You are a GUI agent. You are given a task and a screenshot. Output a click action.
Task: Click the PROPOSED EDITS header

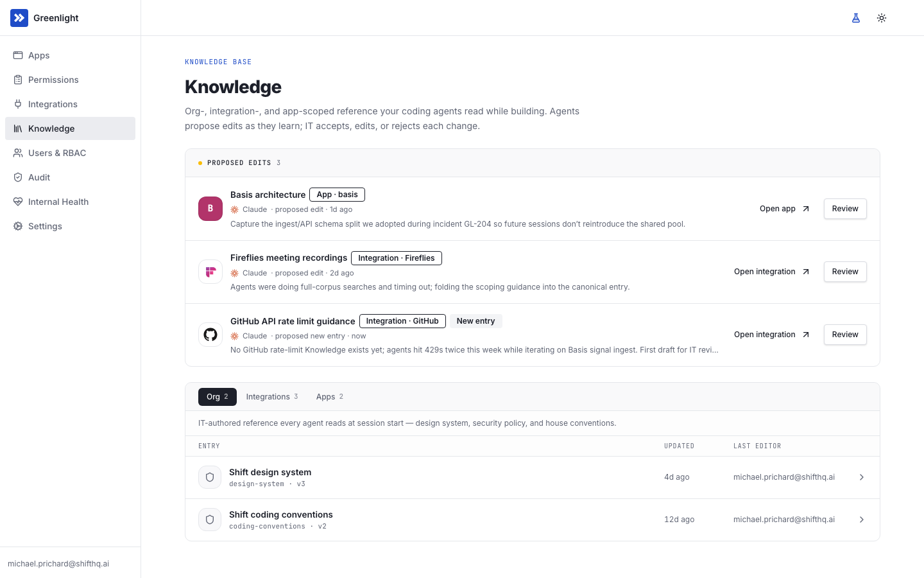tap(239, 163)
